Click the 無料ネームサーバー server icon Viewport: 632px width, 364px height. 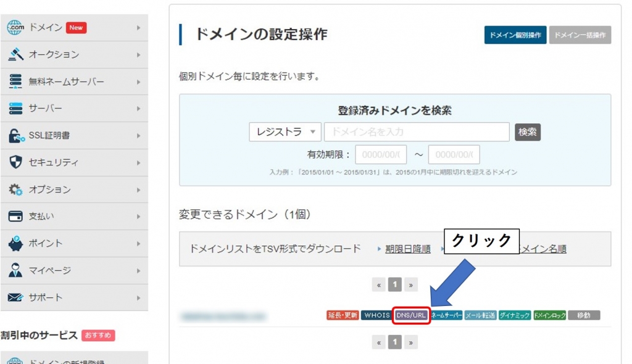click(15, 81)
